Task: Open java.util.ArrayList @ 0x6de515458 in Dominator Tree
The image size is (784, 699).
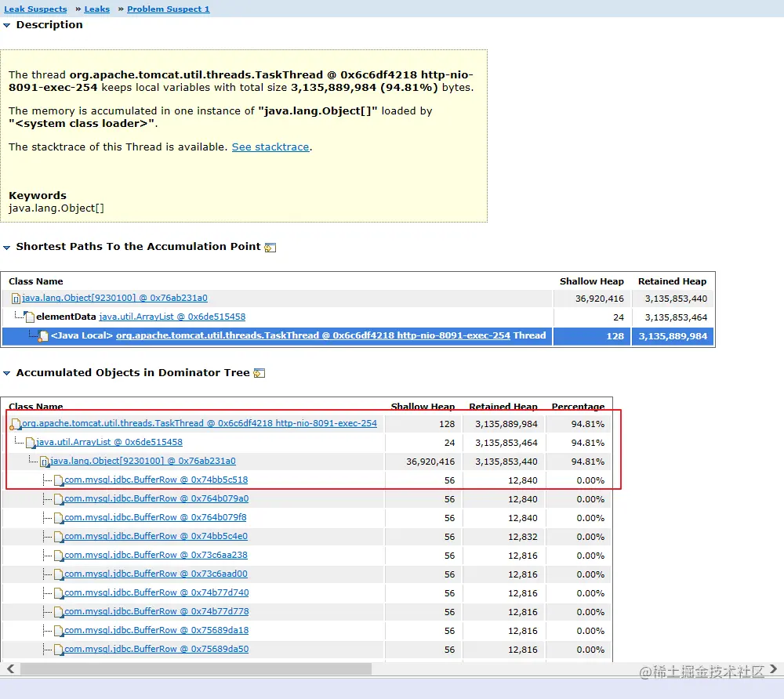Action: tap(110, 442)
